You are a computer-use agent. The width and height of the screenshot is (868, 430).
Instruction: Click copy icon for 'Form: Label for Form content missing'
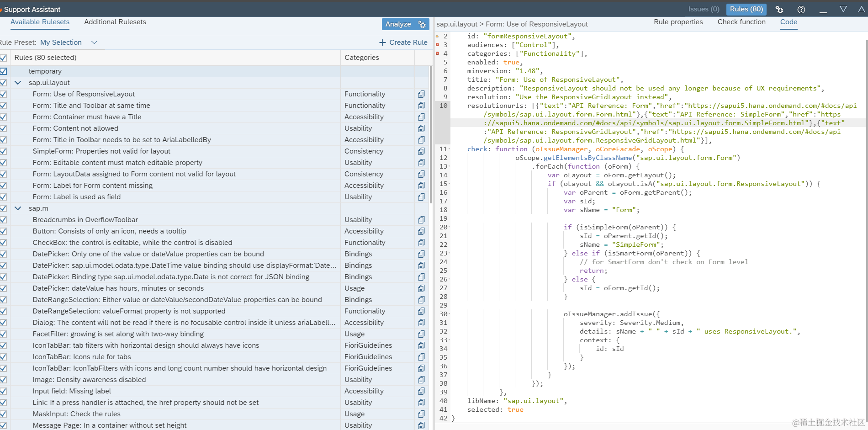[421, 186]
